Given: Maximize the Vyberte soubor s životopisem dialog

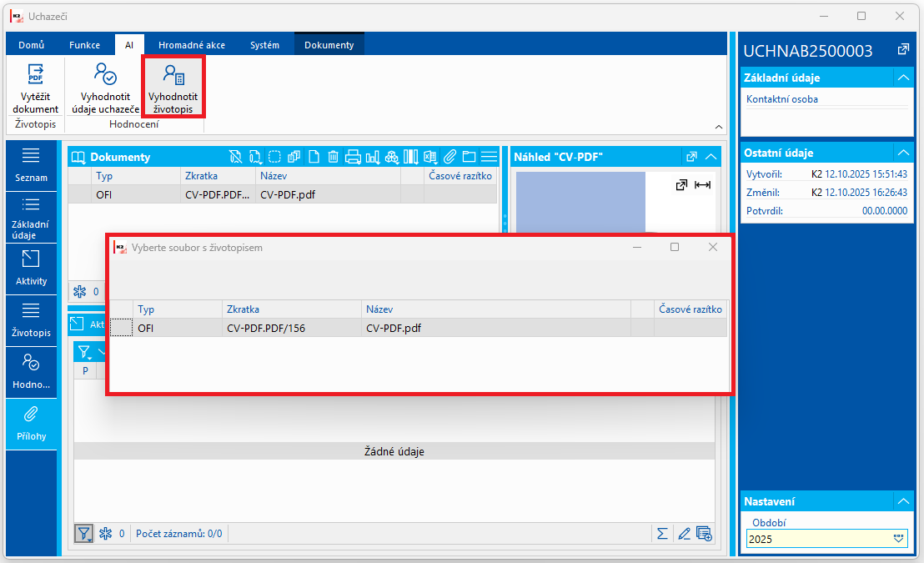Looking at the screenshot, I should click(675, 247).
